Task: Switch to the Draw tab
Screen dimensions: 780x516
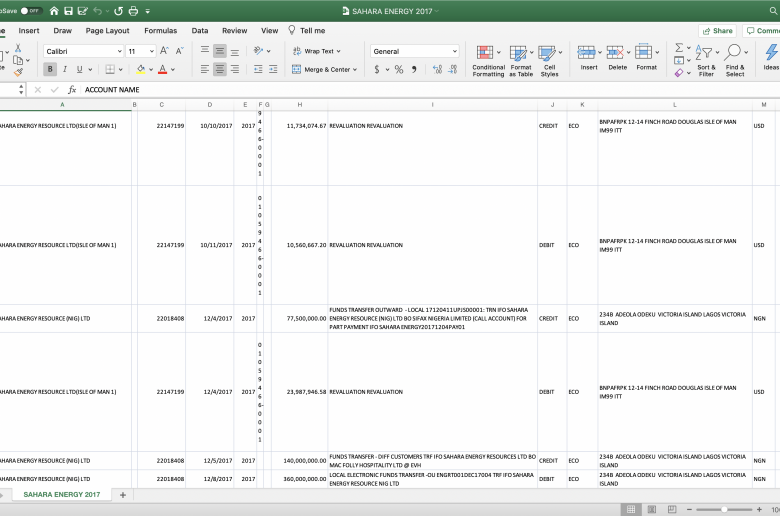Action: coord(63,30)
